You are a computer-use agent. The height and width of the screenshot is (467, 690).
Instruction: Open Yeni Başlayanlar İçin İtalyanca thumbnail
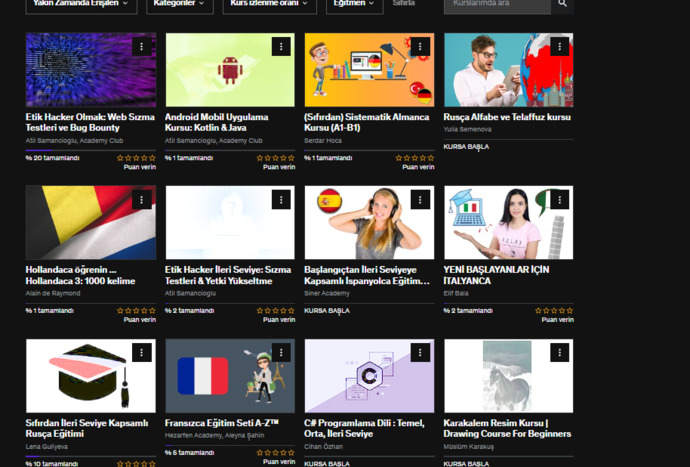click(x=509, y=222)
